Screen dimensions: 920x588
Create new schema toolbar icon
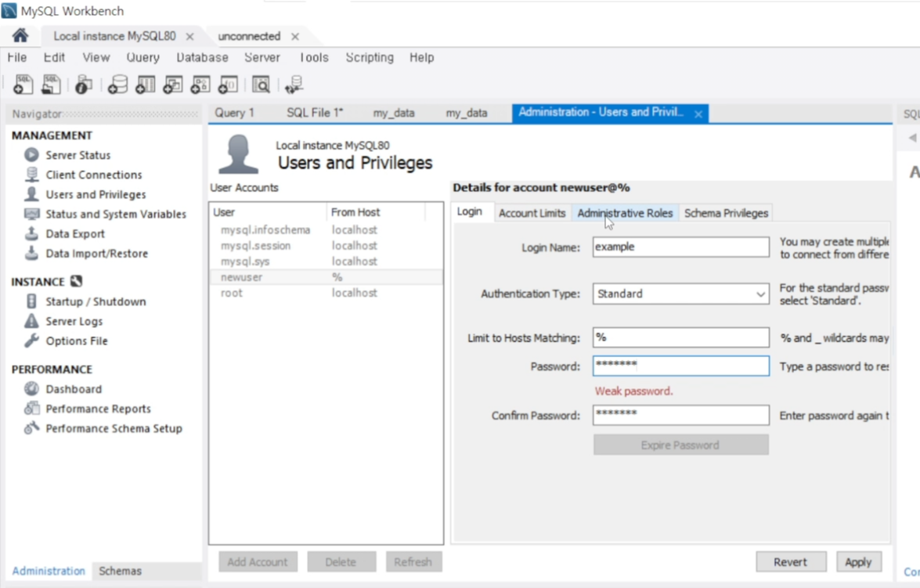[x=117, y=85]
